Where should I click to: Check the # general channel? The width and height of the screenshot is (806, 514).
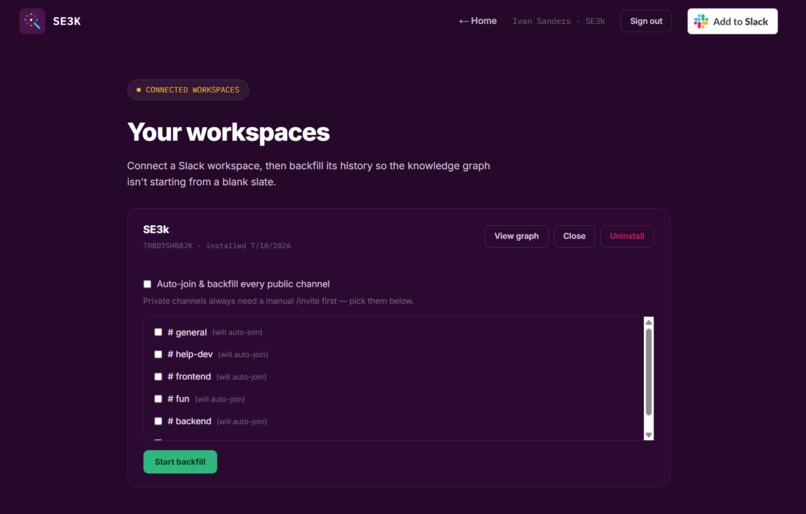(x=158, y=332)
